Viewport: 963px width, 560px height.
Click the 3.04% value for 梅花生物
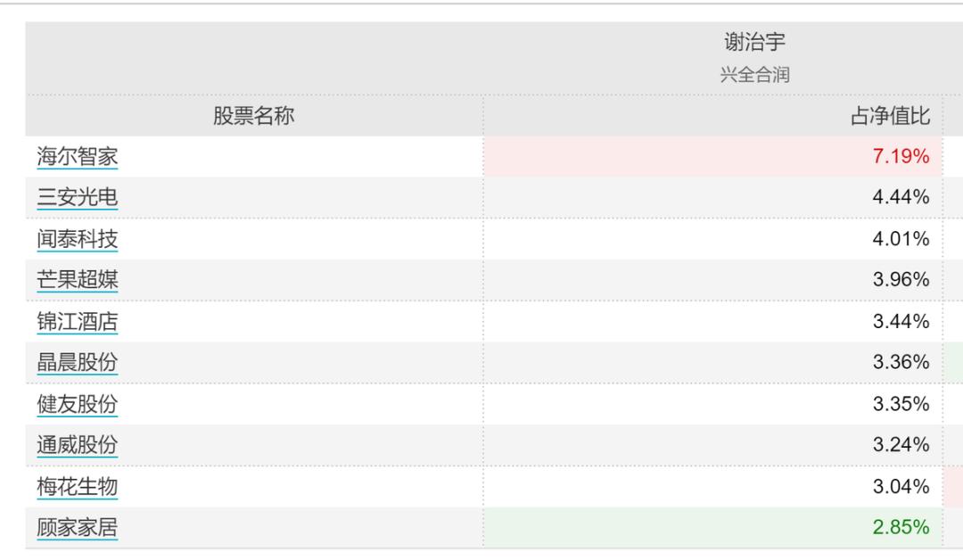point(901,486)
